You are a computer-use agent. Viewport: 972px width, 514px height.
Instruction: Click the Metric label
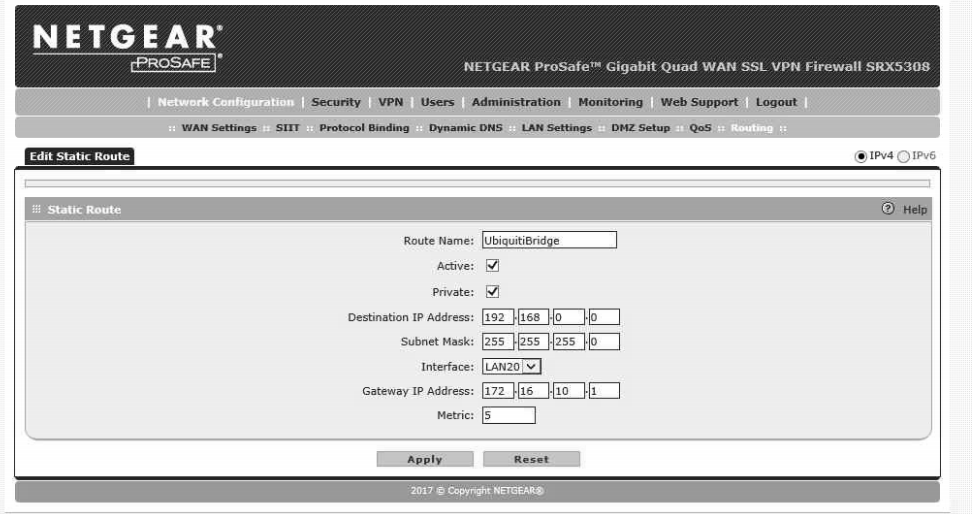[x=455, y=415]
